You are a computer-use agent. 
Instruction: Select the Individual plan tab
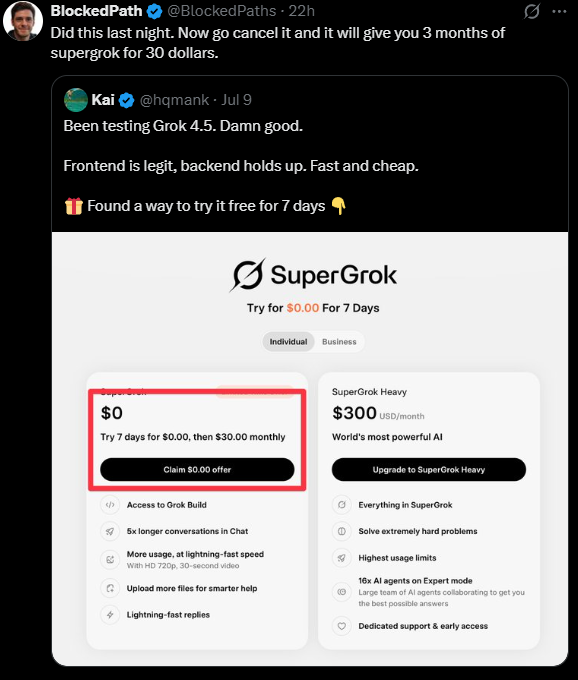click(x=288, y=342)
